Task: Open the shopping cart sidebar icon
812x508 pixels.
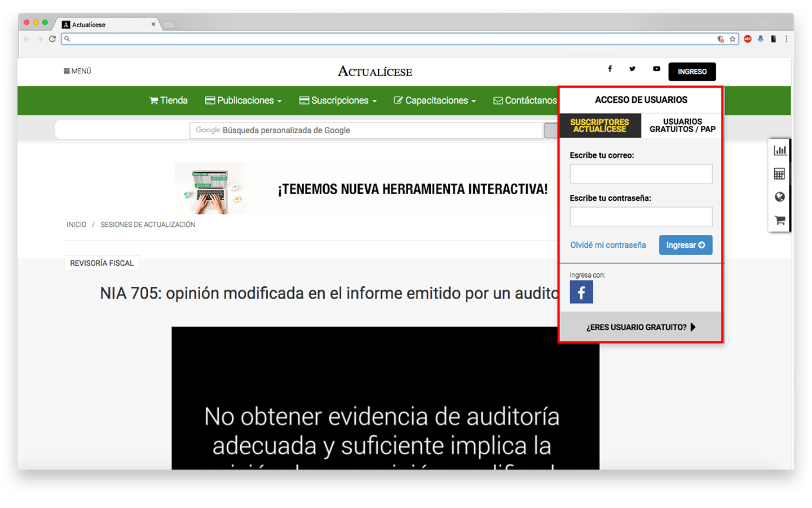Action: coord(780,220)
